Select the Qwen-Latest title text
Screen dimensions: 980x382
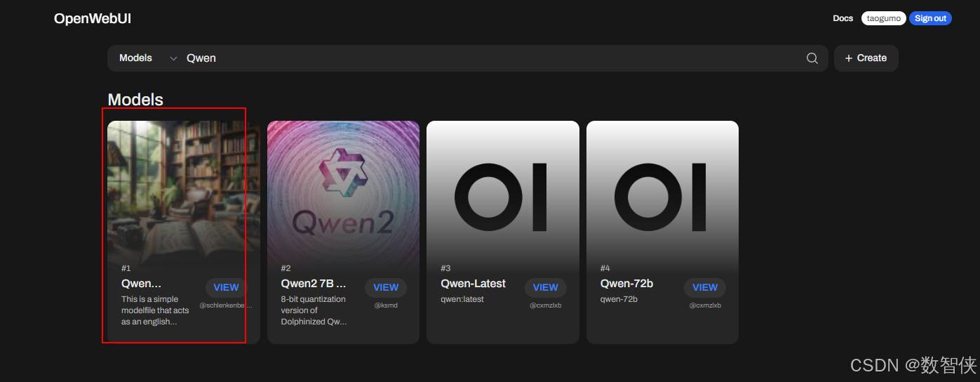click(473, 284)
